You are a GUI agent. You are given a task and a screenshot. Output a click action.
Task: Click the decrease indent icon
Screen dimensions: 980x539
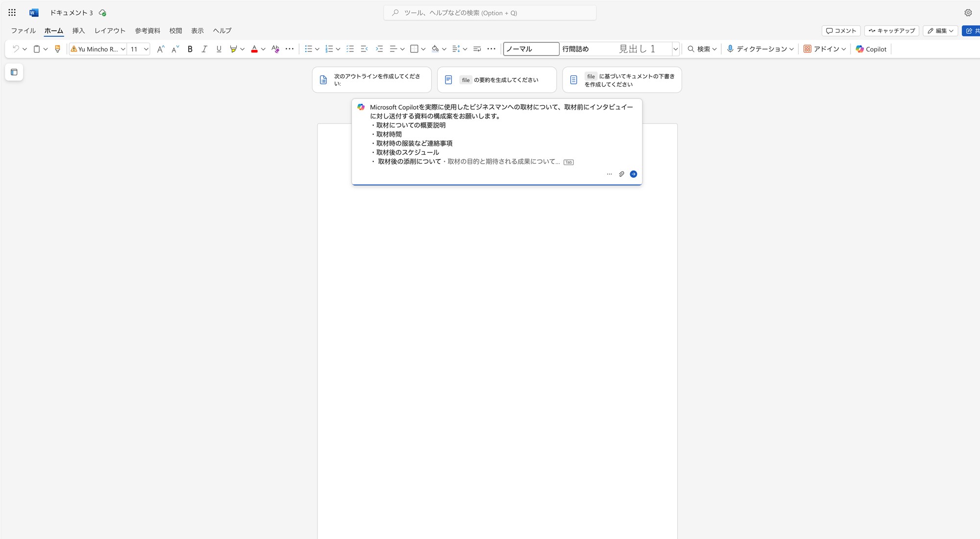tap(364, 49)
